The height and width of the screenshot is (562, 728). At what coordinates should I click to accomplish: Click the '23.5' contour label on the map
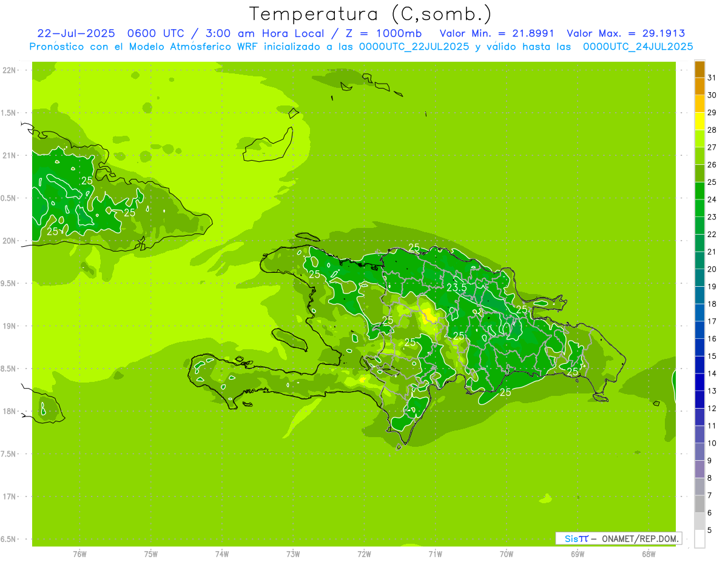point(456,287)
